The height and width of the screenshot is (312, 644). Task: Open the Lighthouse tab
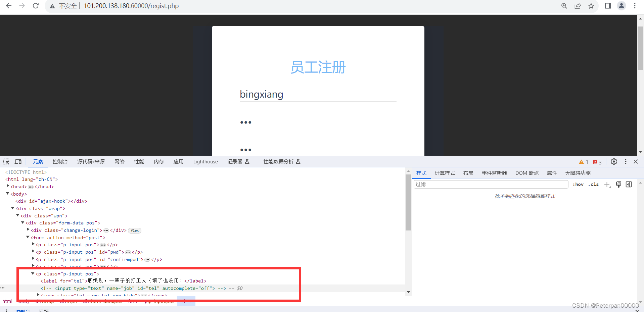205,162
